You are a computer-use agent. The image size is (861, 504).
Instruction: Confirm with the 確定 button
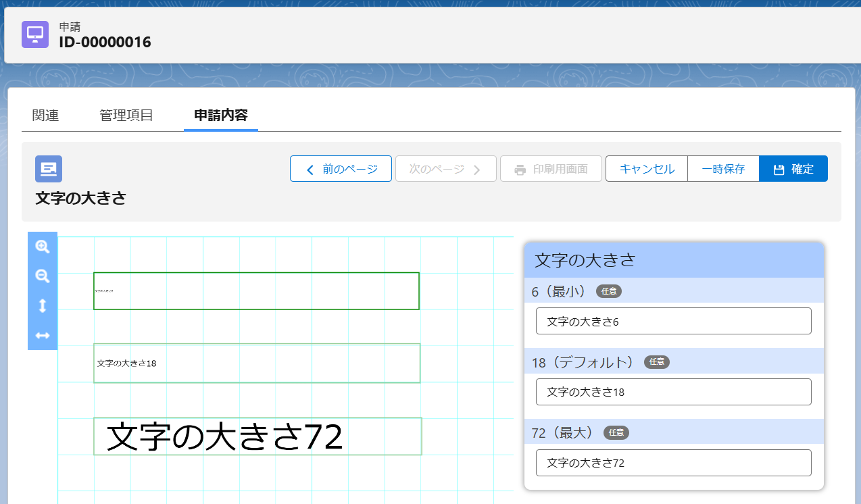793,169
